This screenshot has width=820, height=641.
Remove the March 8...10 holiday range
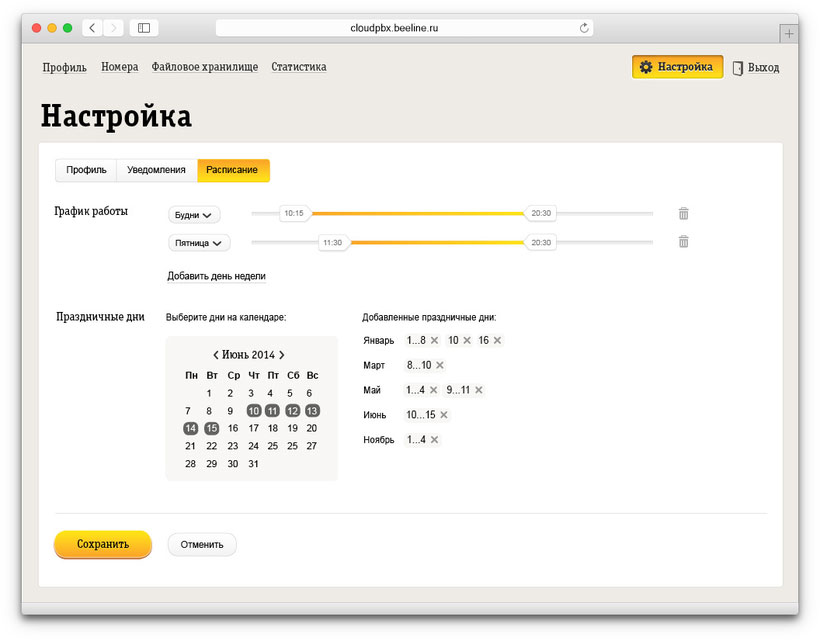click(439, 365)
